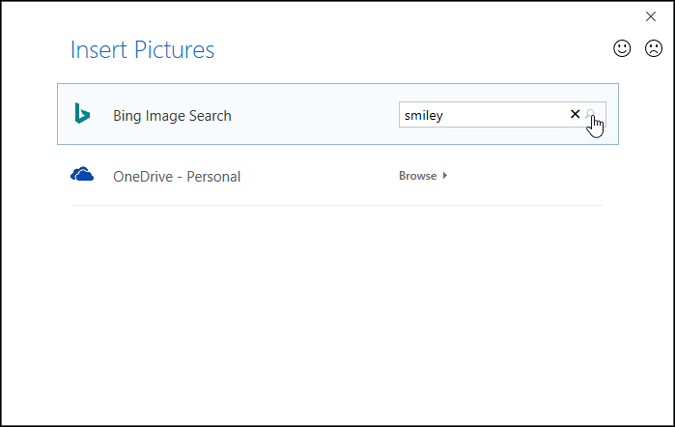Click the word Bing in the search label
The width and height of the screenshot is (675, 427).
[x=127, y=116]
